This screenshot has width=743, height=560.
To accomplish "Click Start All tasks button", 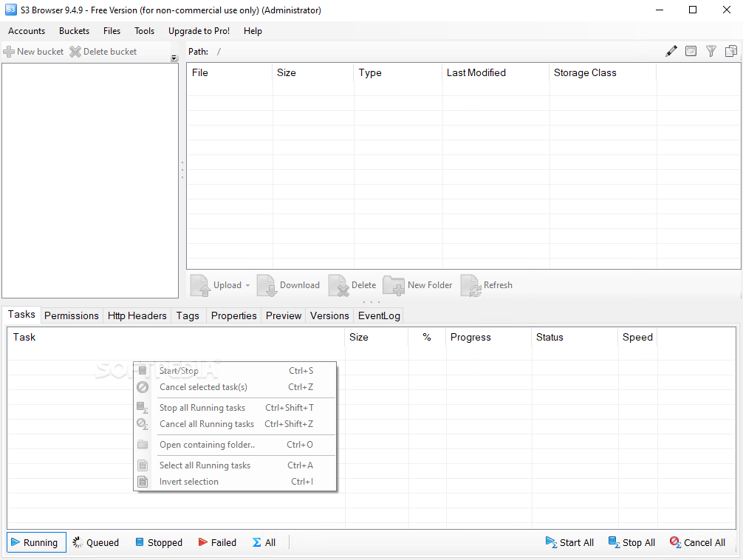I will tap(569, 542).
